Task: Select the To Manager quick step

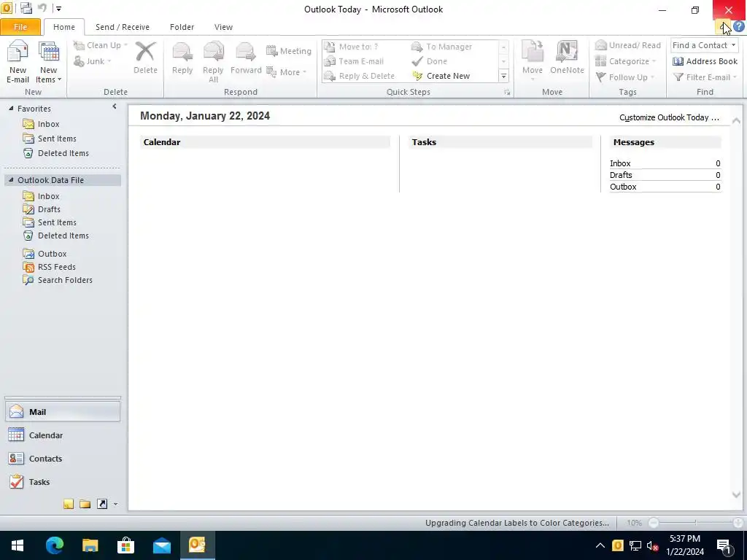Action: tap(441, 47)
